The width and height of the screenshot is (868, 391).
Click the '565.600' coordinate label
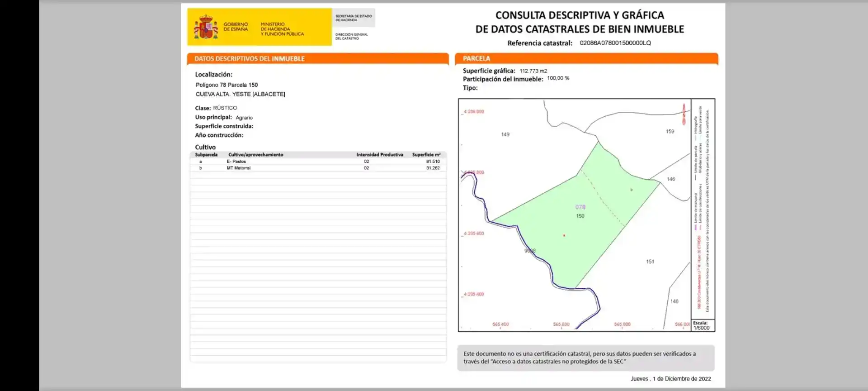coord(561,324)
